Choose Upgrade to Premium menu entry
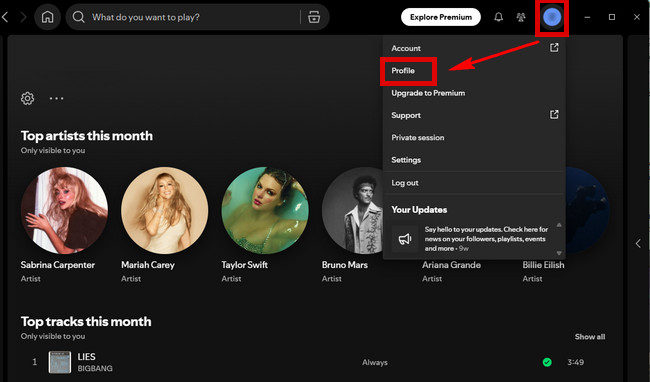Screen dimensions: 650x382 pyautogui.click(x=474, y=93)
